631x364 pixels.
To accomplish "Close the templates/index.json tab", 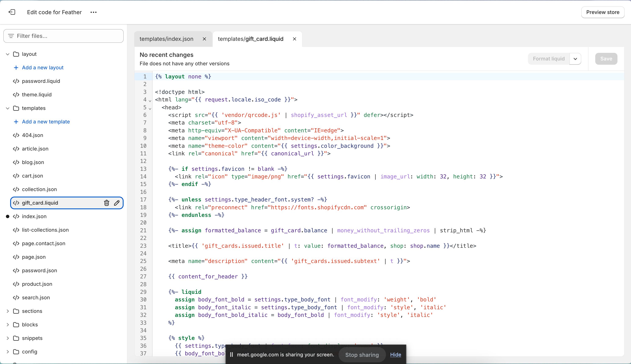I will click(204, 39).
